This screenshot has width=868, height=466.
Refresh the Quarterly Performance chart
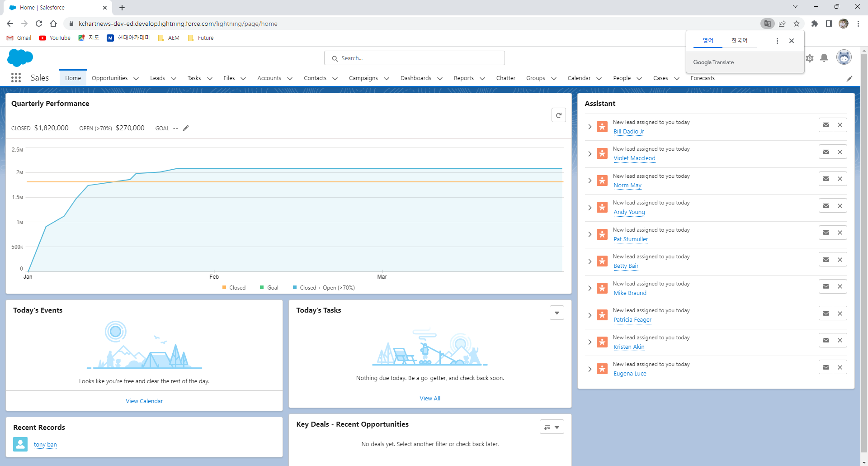point(559,115)
